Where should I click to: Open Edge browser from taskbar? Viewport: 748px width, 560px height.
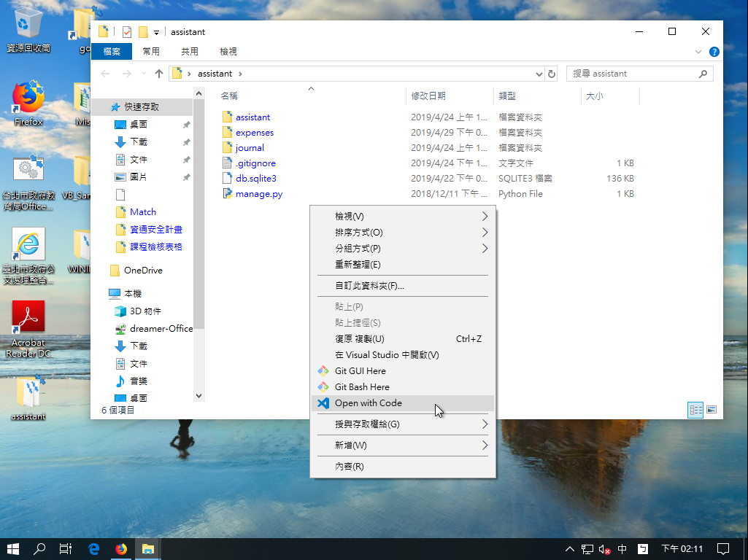[x=93, y=549]
